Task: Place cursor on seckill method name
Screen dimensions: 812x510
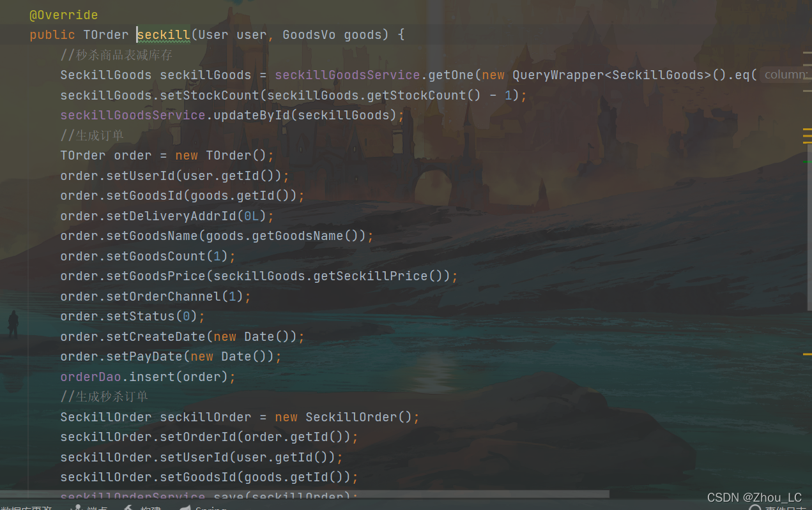Action: [164, 34]
